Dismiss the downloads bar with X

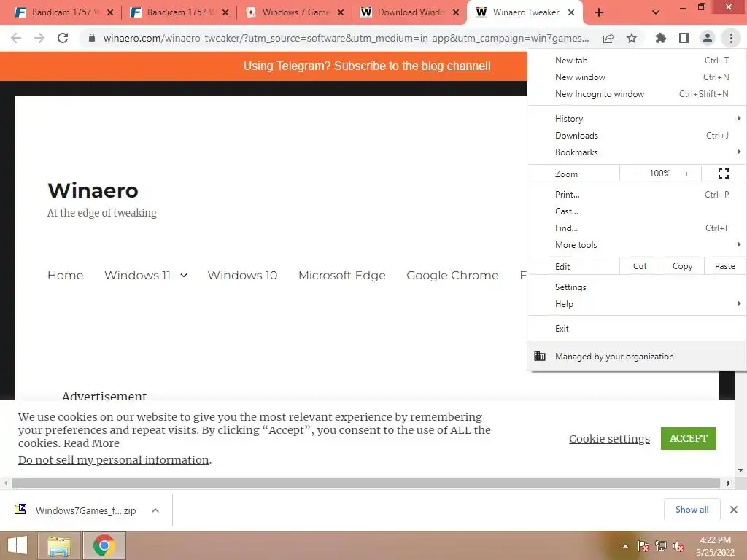pyautogui.click(x=734, y=510)
